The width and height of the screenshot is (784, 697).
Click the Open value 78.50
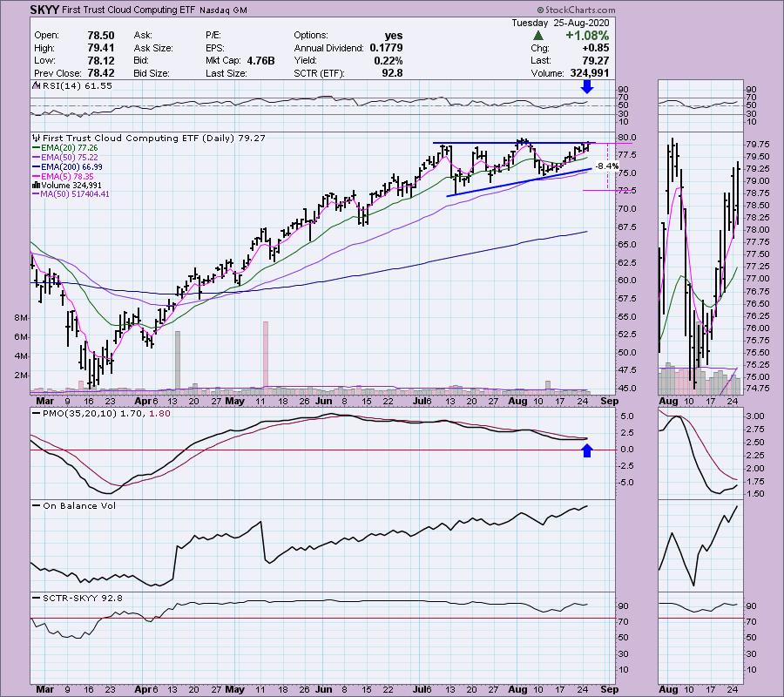101,36
